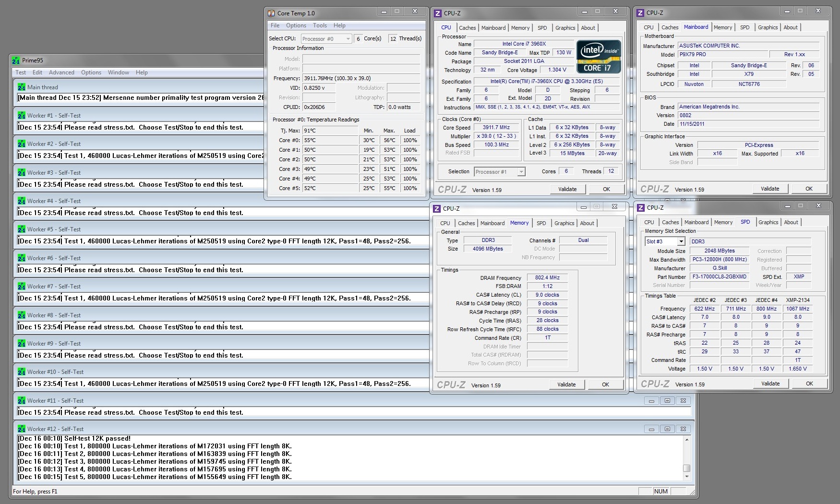The image size is (840, 504).
Task: Click the CPU-Z icon in Mainboard window
Action: tap(640, 13)
